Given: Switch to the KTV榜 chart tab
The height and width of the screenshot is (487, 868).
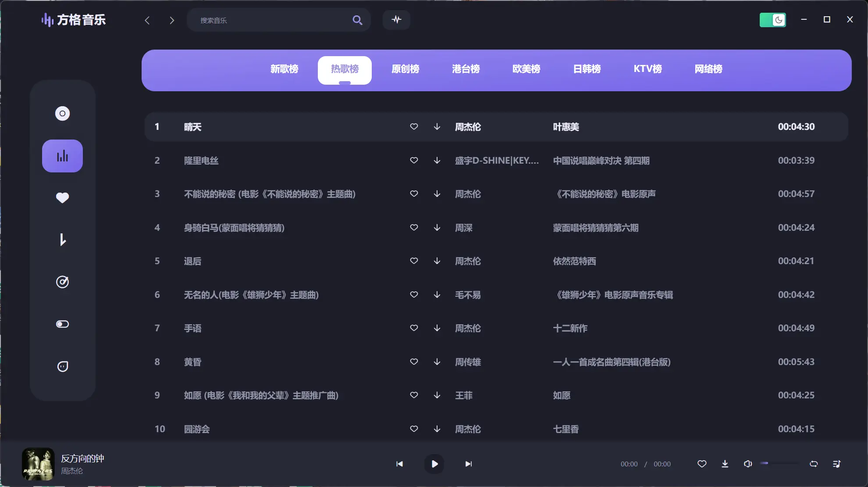Looking at the screenshot, I should click(647, 69).
